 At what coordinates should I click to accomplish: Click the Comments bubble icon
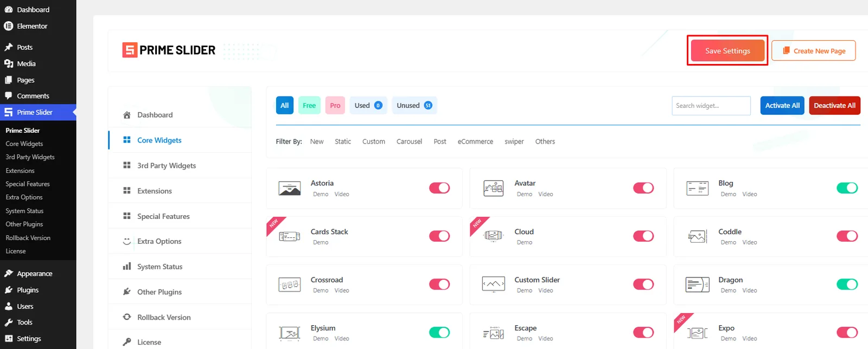point(9,96)
